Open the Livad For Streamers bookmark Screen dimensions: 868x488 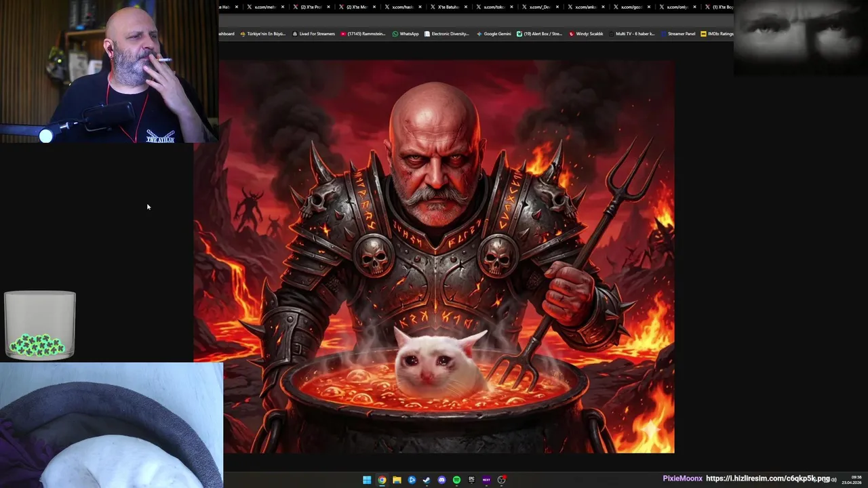tap(314, 34)
